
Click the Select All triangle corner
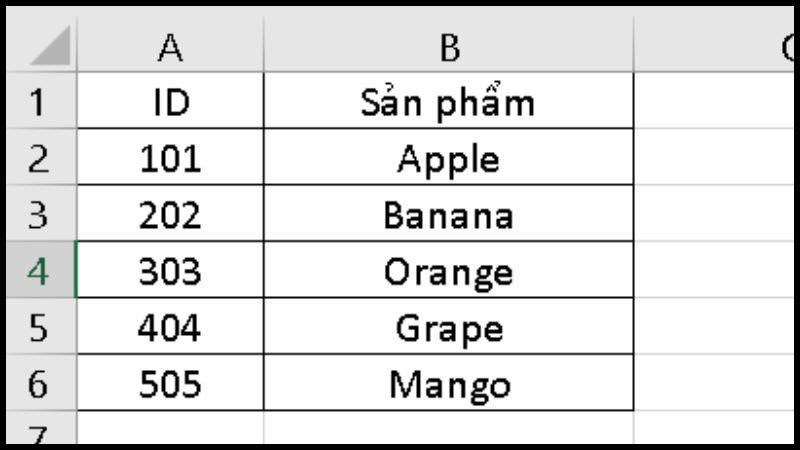(x=49, y=46)
